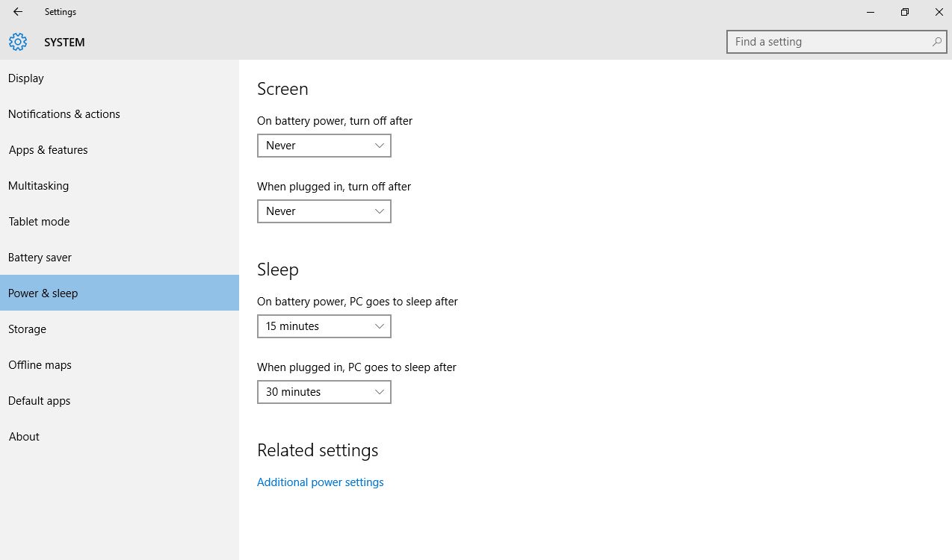
Task: Click inside the Find a setting search field
Action: coord(822,42)
